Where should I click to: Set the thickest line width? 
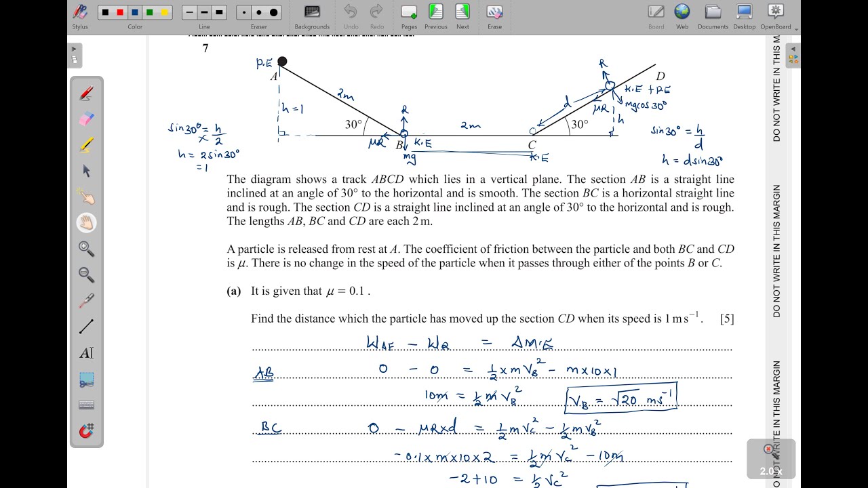tap(219, 12)
